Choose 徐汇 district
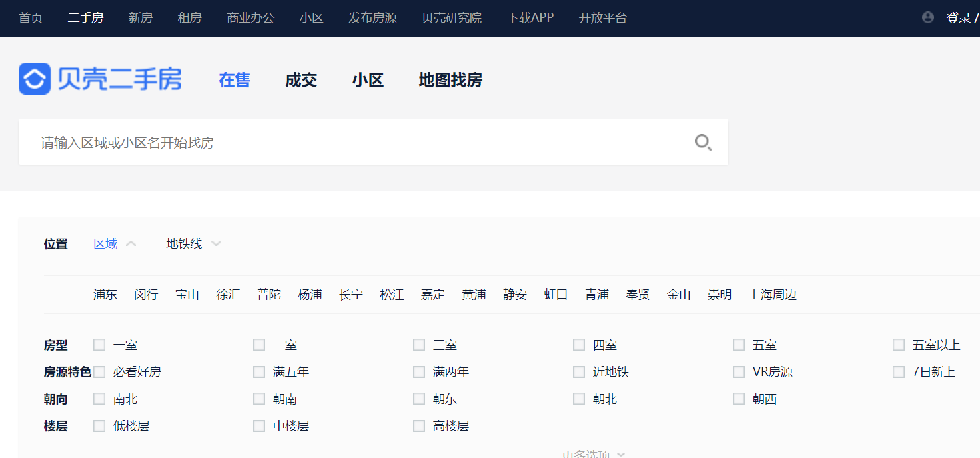This screenshot has width=980, height=458. pos(228,294)
